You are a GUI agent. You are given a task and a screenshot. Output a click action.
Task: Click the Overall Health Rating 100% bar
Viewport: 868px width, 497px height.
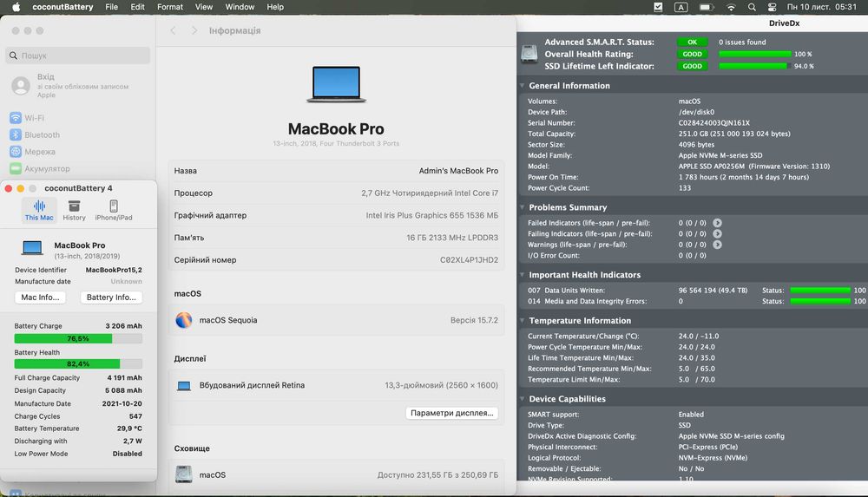754,55
